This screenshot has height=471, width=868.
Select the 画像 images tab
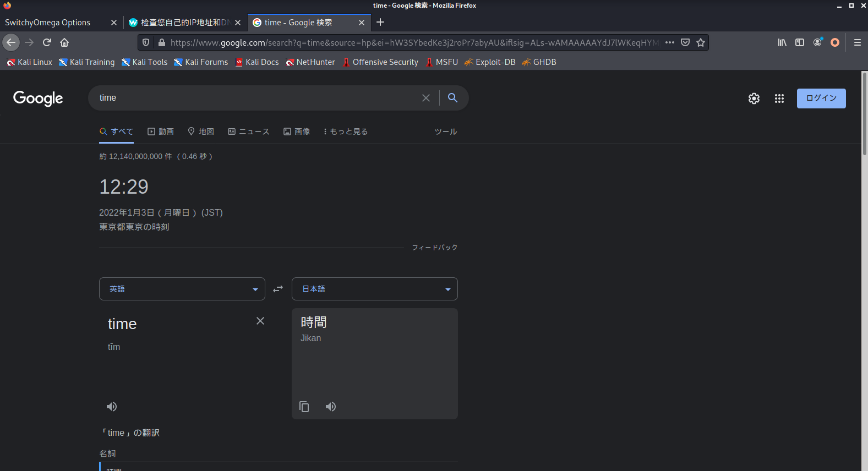click(x=297, y=132)
